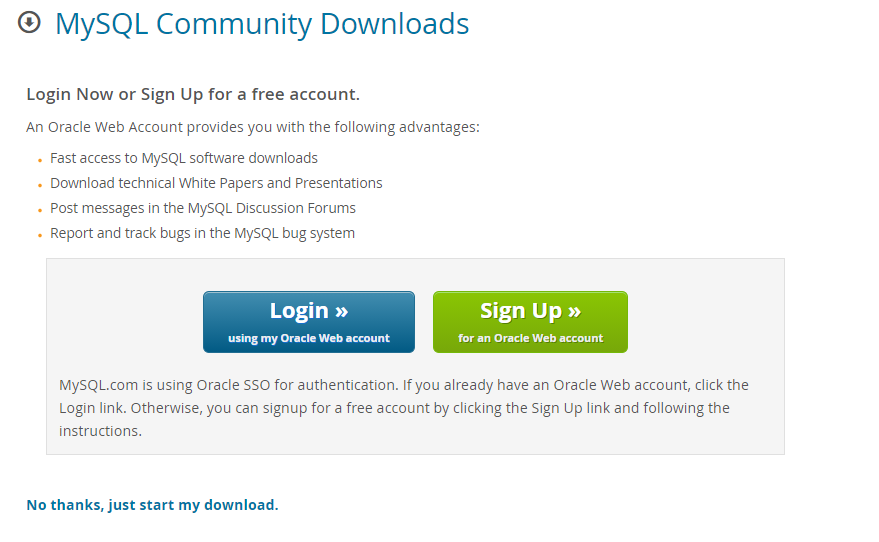Click the double chevron on Sign Up button
Image resolution: width=879 pixels, height=542 pixels.
point(574,311)
